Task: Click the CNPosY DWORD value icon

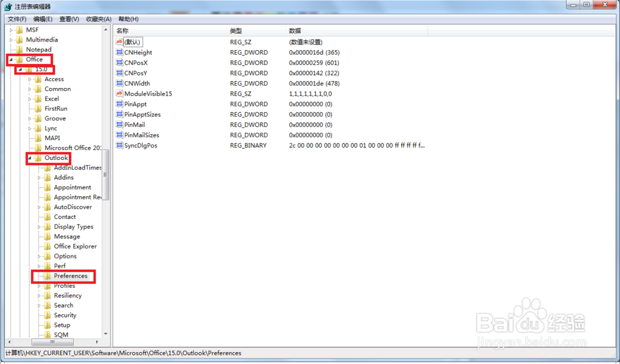Action: [120, 73]
